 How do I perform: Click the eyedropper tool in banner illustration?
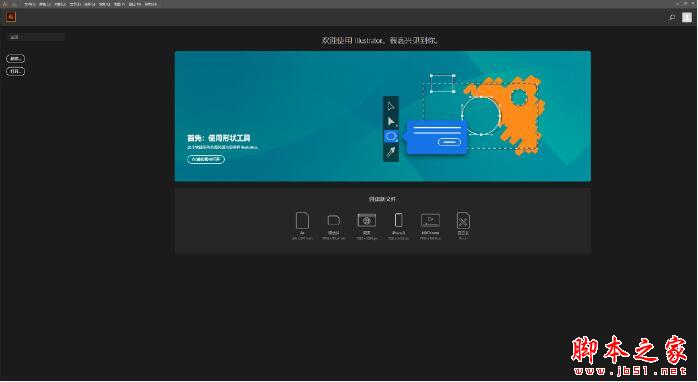coord(391,152)
